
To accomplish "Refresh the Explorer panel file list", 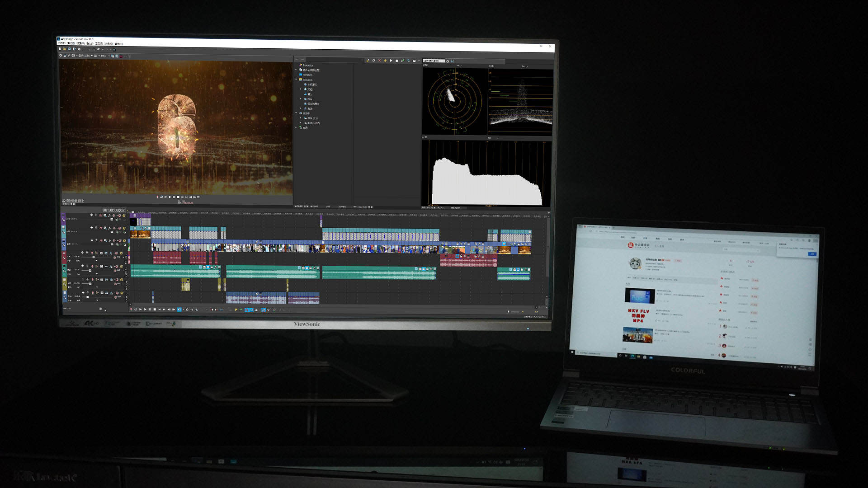I will tap(373, 61).
